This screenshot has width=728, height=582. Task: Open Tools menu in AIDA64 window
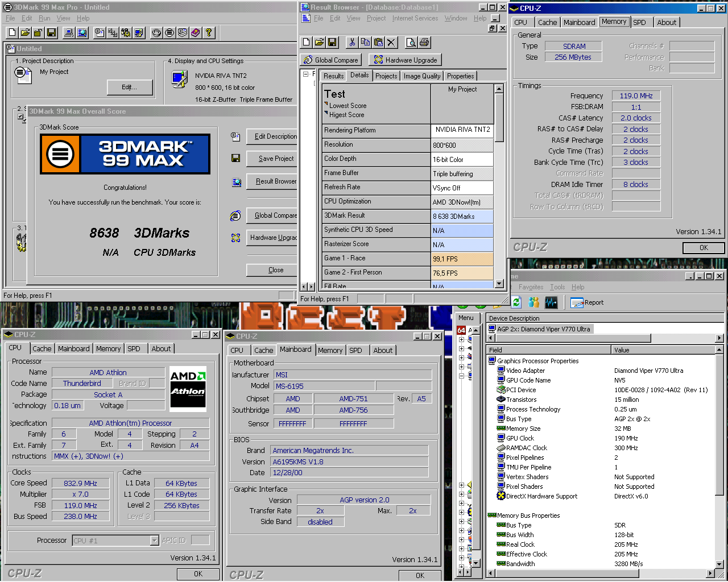557,287
